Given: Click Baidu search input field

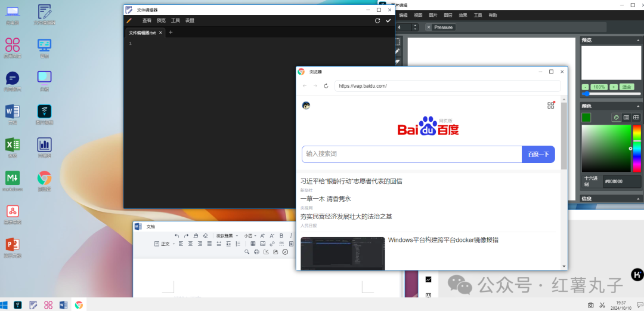Looking at the screenshot, I should (412, 154).
